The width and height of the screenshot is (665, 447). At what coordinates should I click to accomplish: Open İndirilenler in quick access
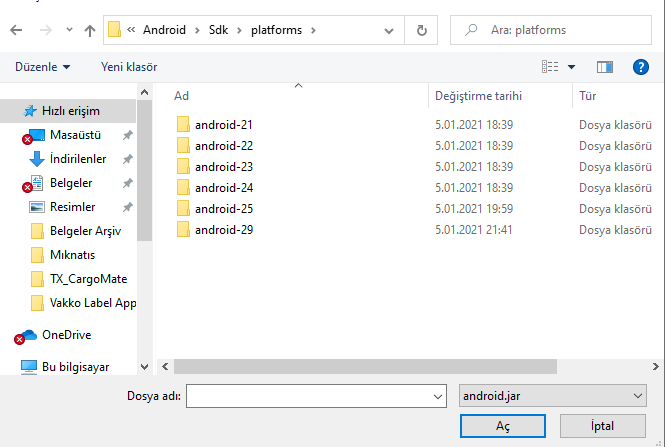tap(77, 159)
